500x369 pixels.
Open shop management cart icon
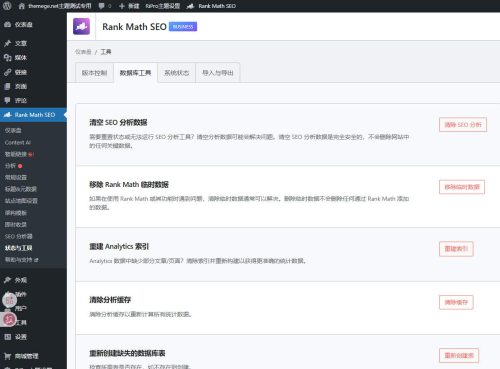[7, 356]
